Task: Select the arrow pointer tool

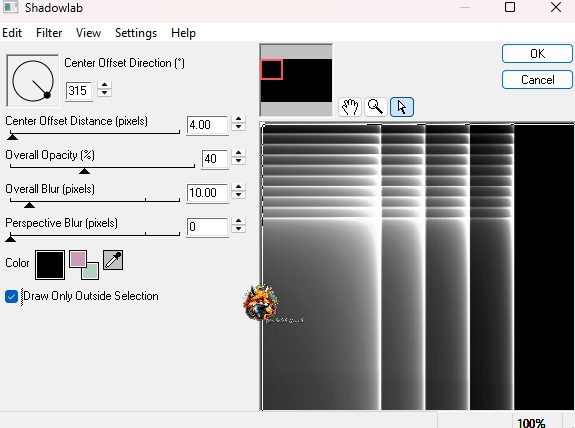Action: click(402, 107)
